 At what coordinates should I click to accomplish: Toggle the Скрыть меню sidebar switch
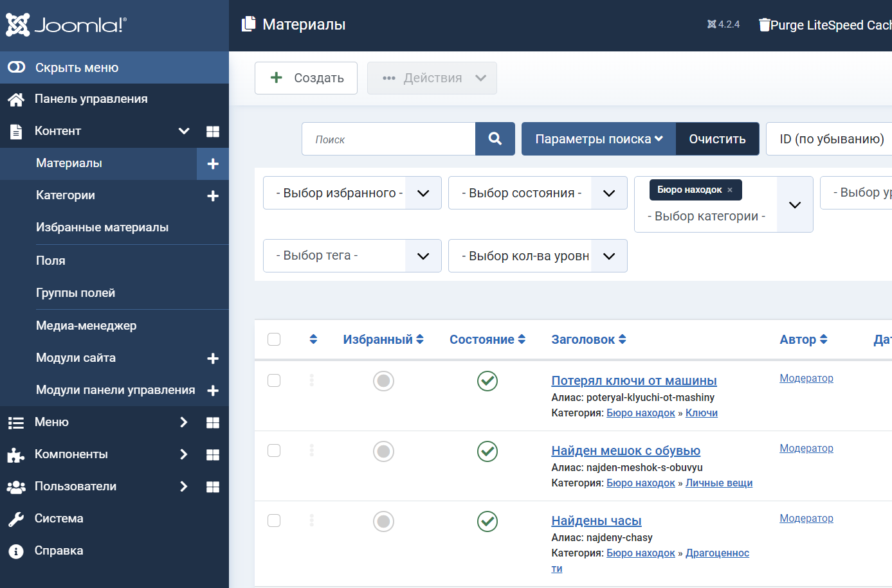(x=17, y=67)
